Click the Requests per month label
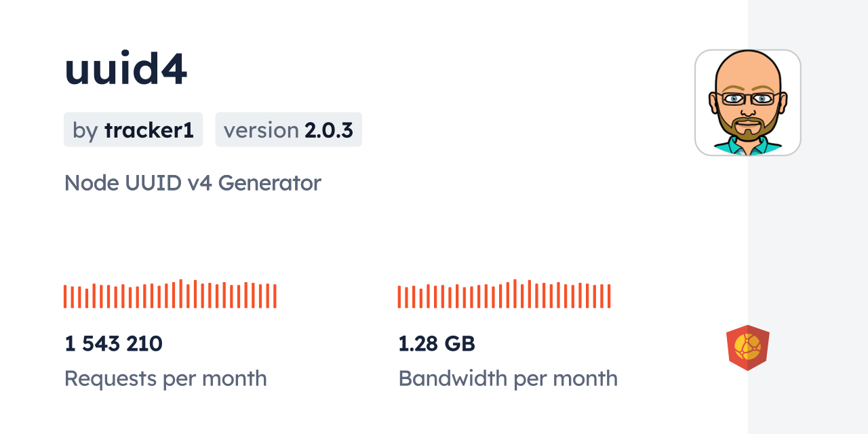The image size is (868, 434). tap(165, 378)
